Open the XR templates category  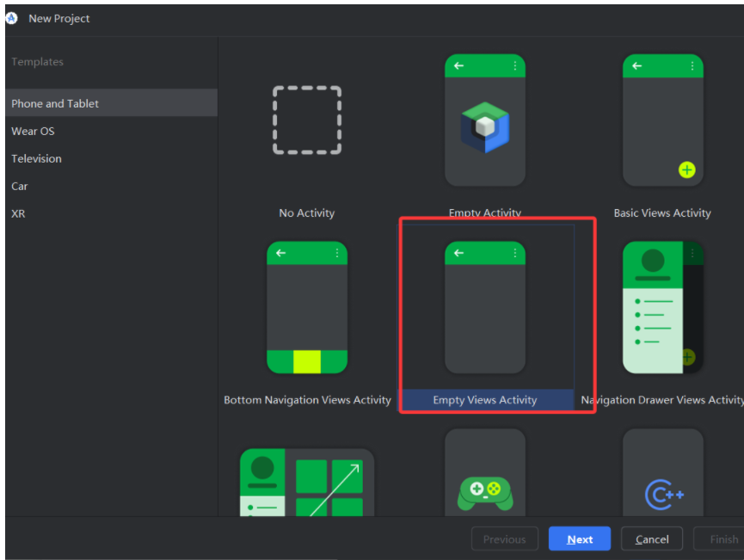click(x=112, y=213)
